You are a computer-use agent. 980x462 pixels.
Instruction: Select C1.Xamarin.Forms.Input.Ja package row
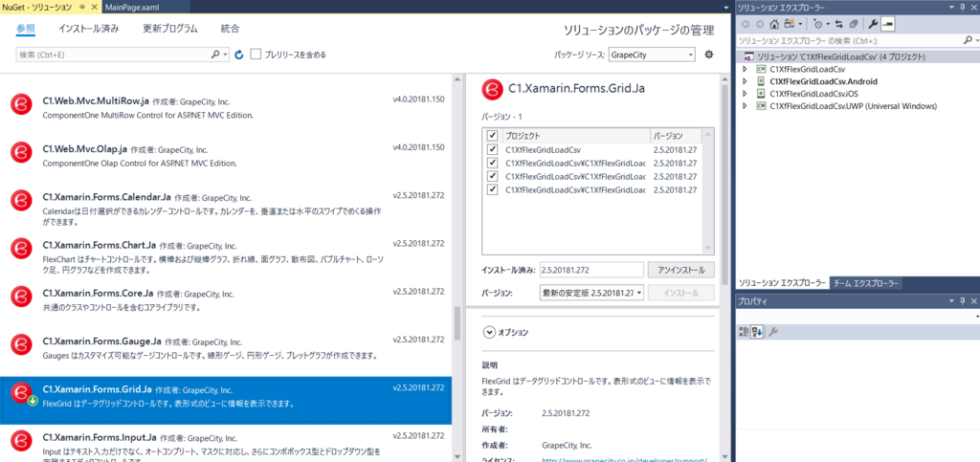[x=226, y=444]
